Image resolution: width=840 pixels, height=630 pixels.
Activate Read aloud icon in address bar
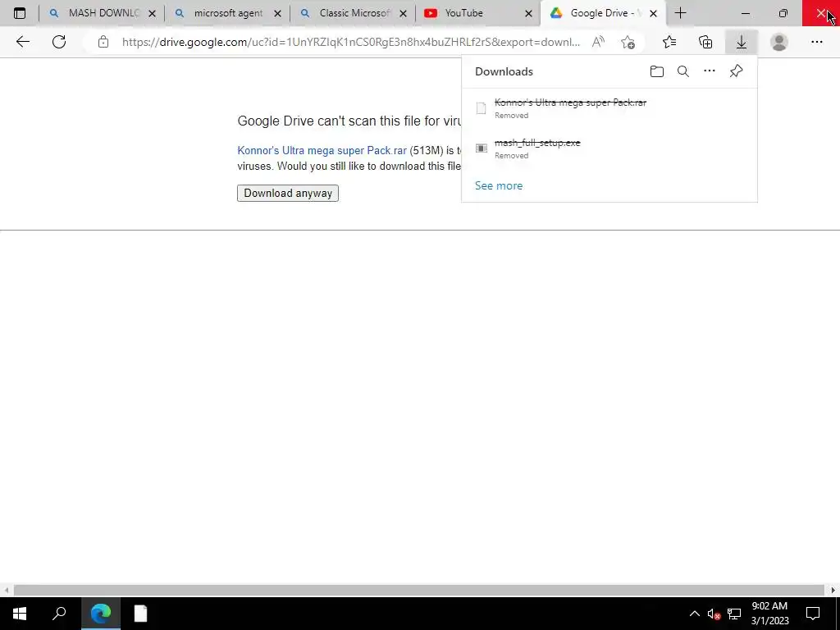[598, 42]
